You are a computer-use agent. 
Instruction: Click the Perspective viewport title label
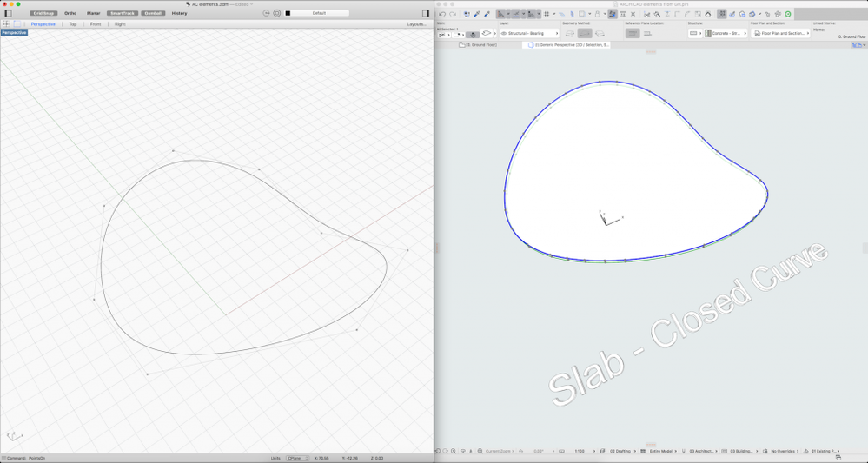[x=14, y=33]
